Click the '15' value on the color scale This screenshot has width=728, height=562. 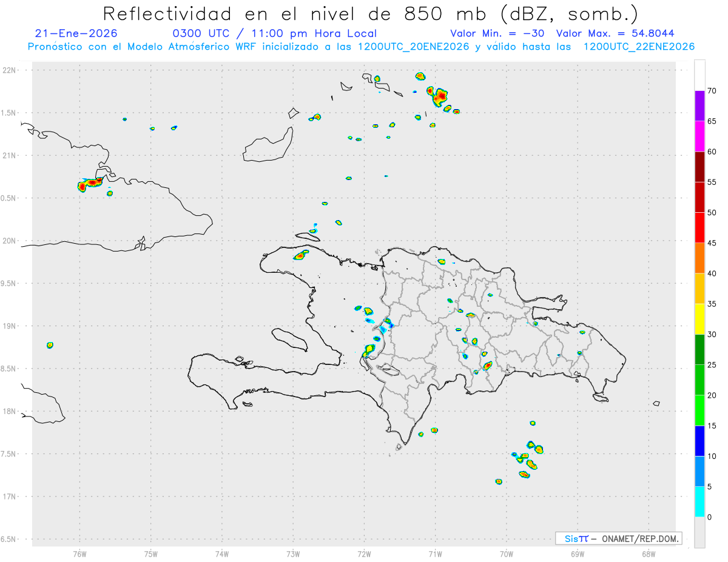point(712,426)
